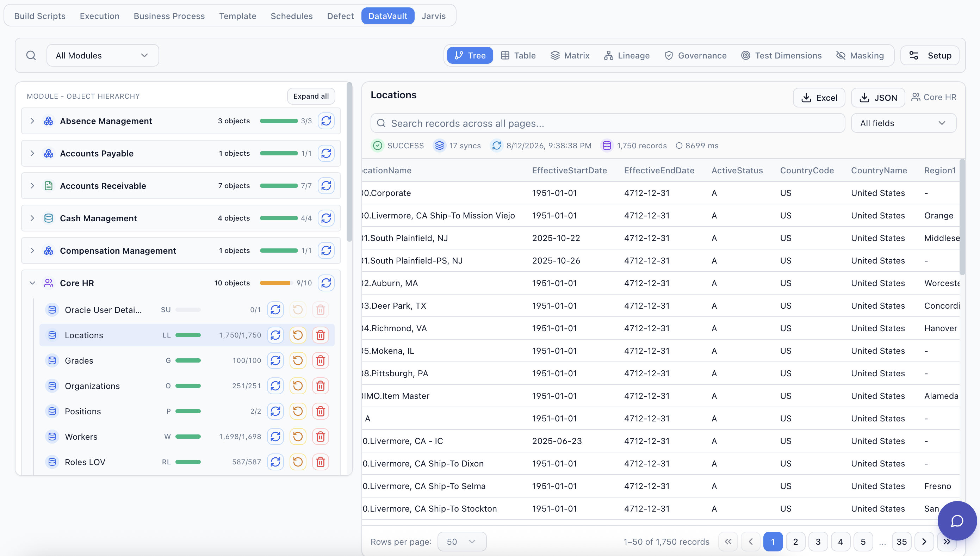Image resolution: width=980 pixels, height=556 pixels.
Task: Open the Rows per page dropdown
Action: (461, 542)
